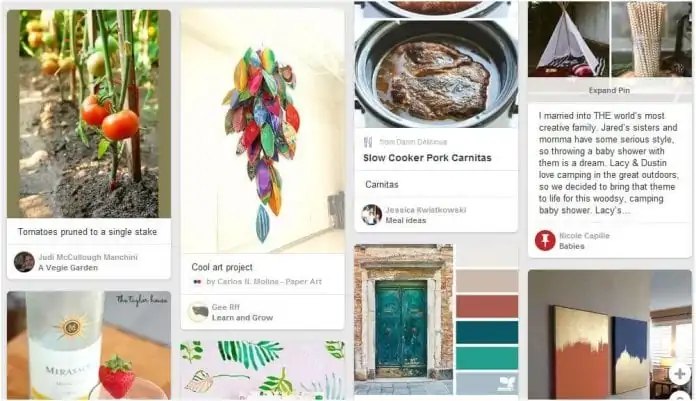The height and width of the screenshot is (401, 696).
Task: Click the red pushpin avatar icon
Action: click(545, 240)
